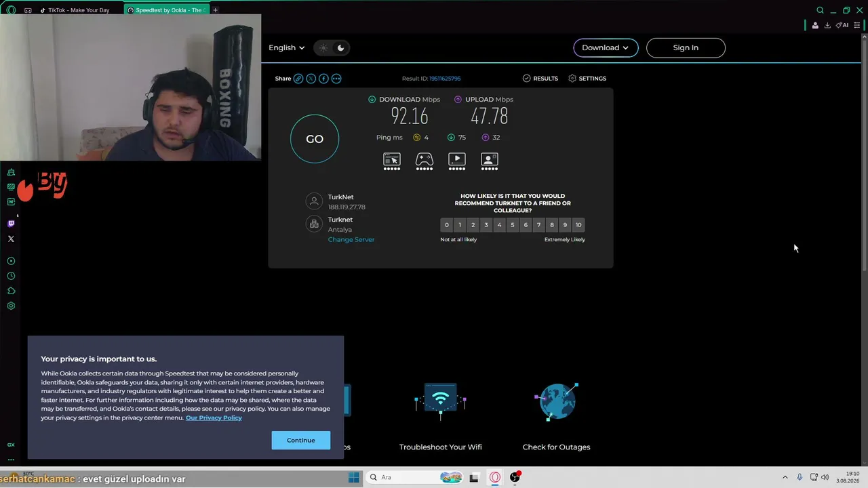Open the AI assistant toolbar button
This screenshot has width=868, height=488.
click(x=842, y=26)
